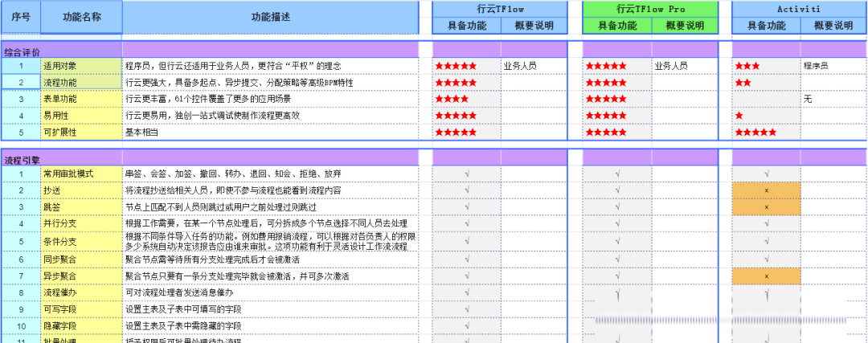Click description starting 聚合节点需等待
This screenshot has width=868, height=343.
pos(270,259)
